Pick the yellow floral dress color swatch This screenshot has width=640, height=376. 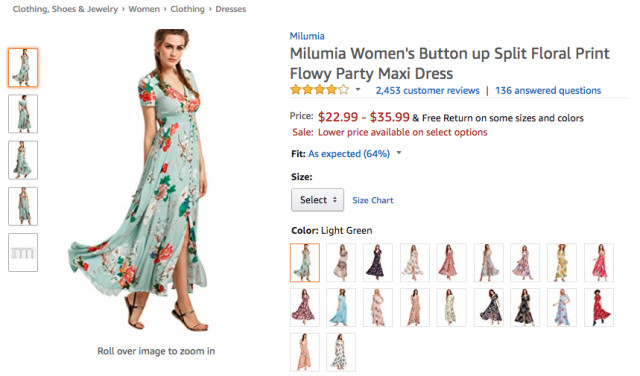(562, 263)
